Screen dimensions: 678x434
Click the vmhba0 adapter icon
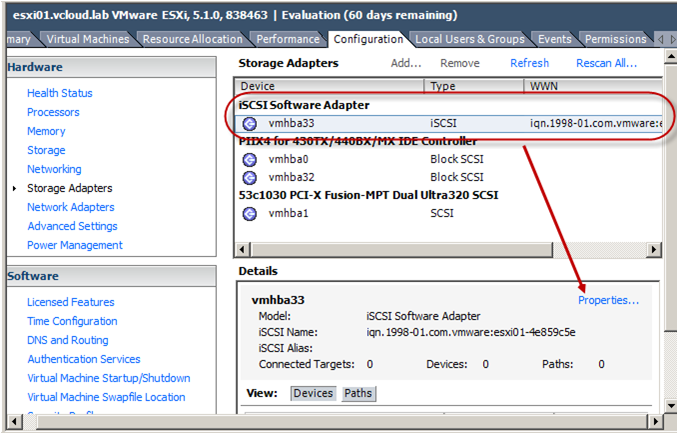(x=249, y=160)
